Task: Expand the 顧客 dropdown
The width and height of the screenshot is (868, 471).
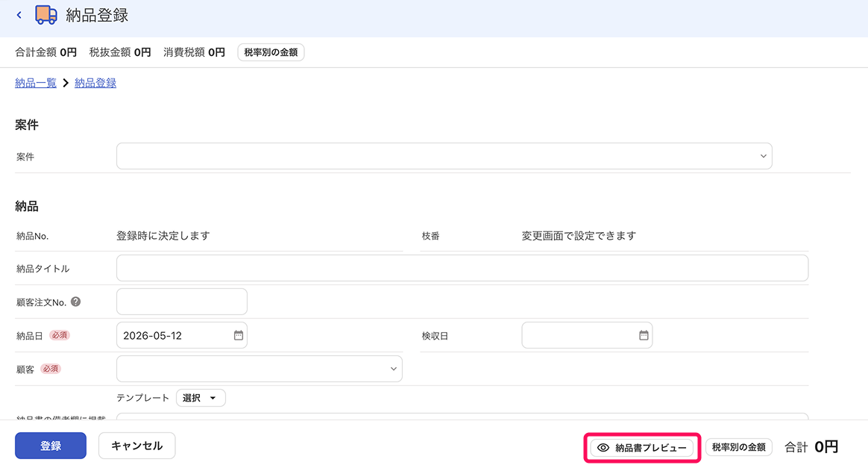Action: click(x=259, y=369)
